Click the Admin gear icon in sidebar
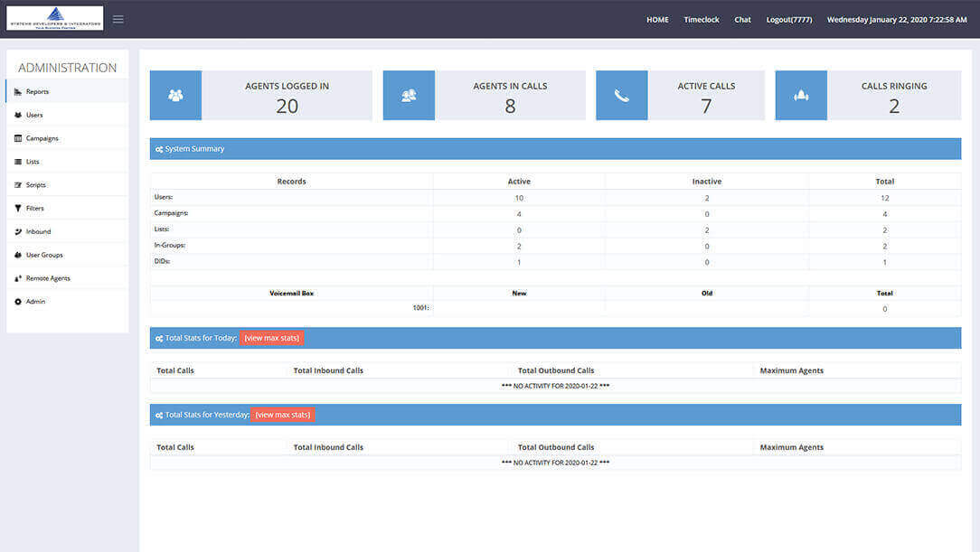This screenshot has height=552, width=980. [x=18, y=302]
